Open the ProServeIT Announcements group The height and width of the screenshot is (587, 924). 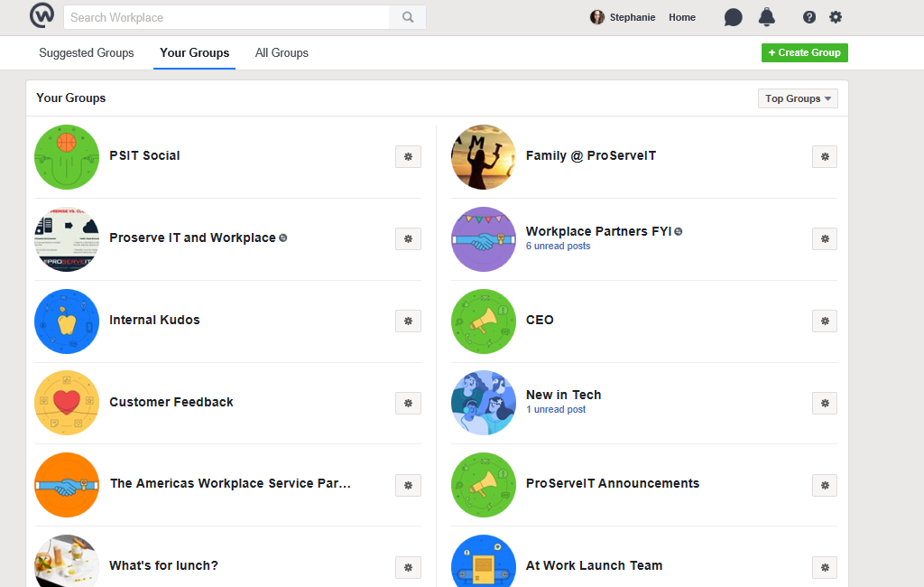[x=613, y=483]
